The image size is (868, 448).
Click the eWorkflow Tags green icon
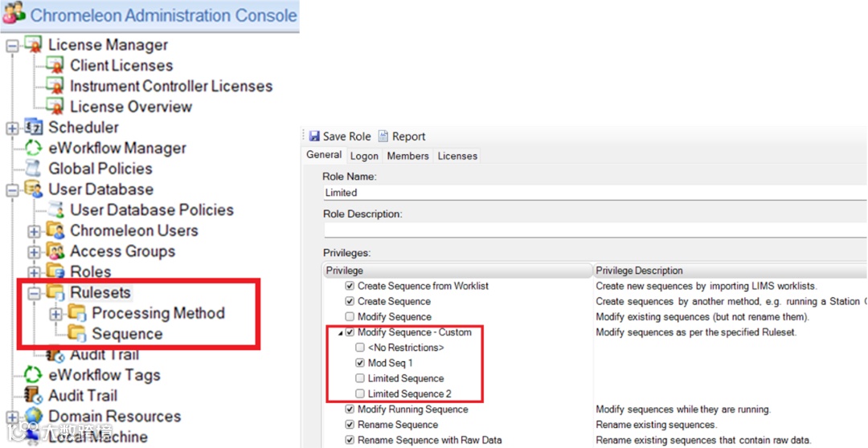[33, 376]
